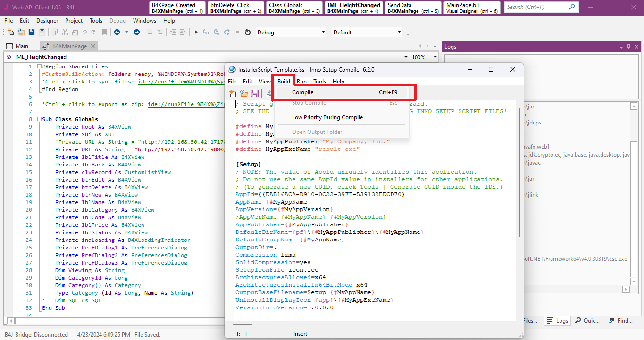The height and width of the screenshot is (340, 644).
Task: Navigate forward with the blue right arrow
Action: pyautogui.click(x=137, y=32)
